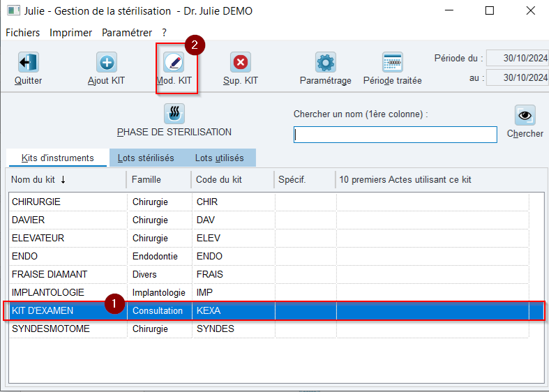Click 10 premiers Actes column header
549x392 pixels.
tap(440, 179)
